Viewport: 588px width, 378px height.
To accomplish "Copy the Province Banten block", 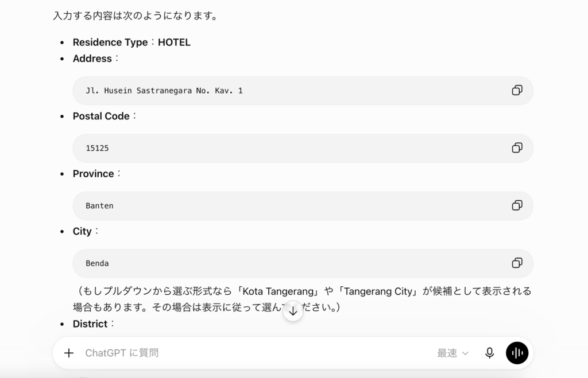I will click(x=517, y=205).
